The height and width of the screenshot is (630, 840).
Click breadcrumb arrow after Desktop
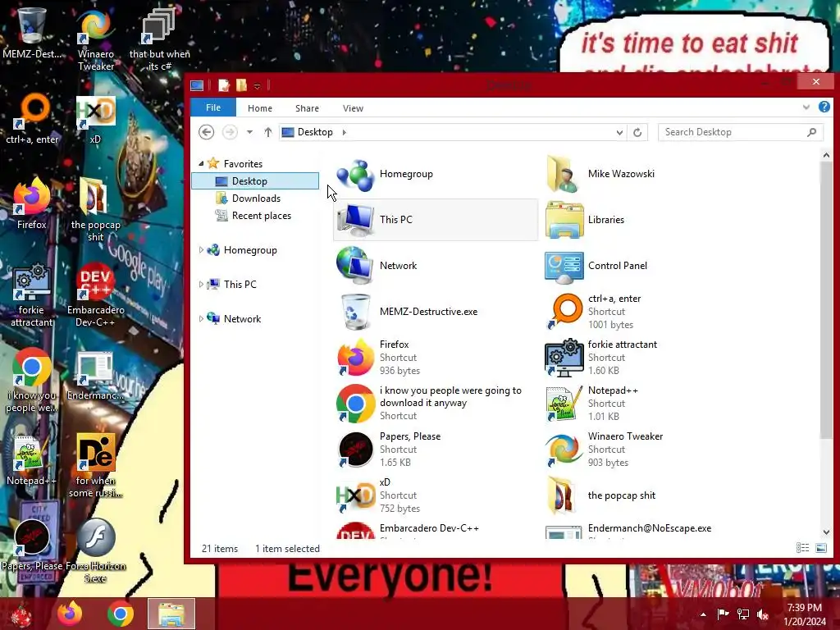tap(344, 132)
